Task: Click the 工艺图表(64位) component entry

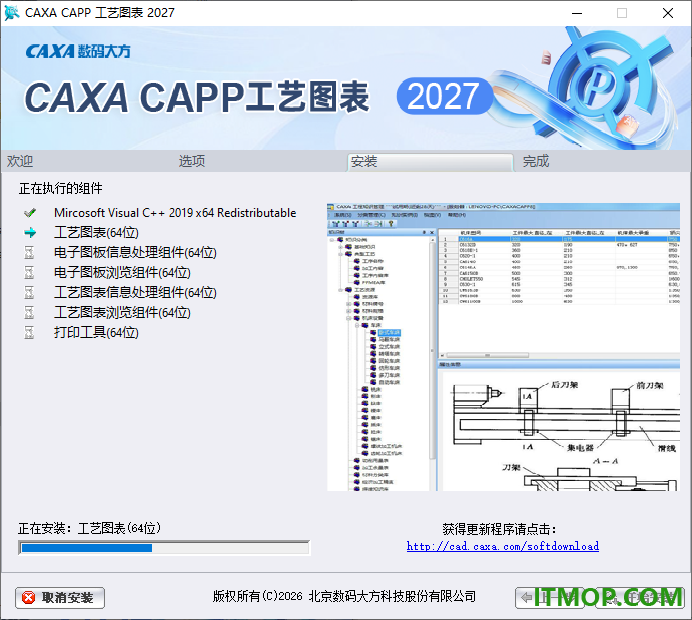Action: (x=96, y=233)
